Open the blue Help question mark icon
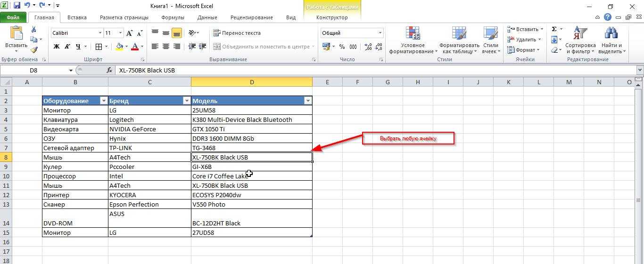Image resolution: width=644 pixels, height=264 pixels. click(608, 17)
